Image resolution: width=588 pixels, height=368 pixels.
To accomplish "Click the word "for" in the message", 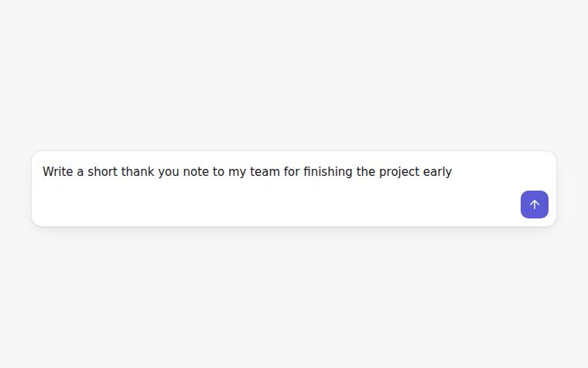I will 292,172.
